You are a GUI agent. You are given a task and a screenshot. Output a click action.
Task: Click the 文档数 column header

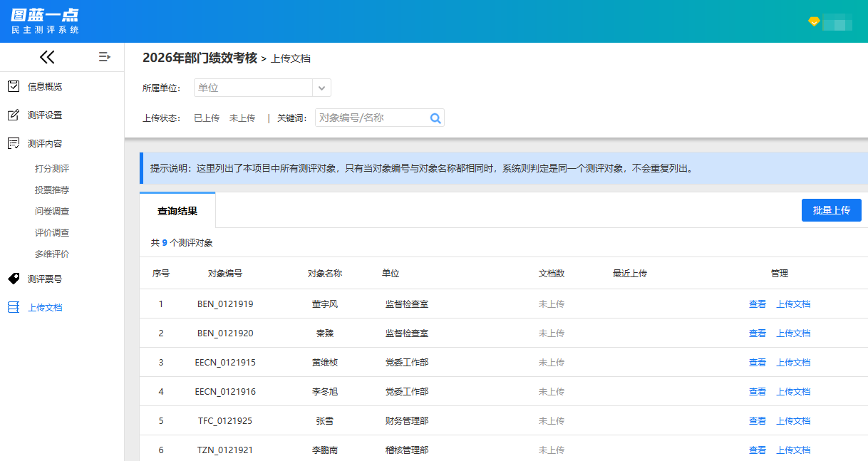click(x=552, y=274)
